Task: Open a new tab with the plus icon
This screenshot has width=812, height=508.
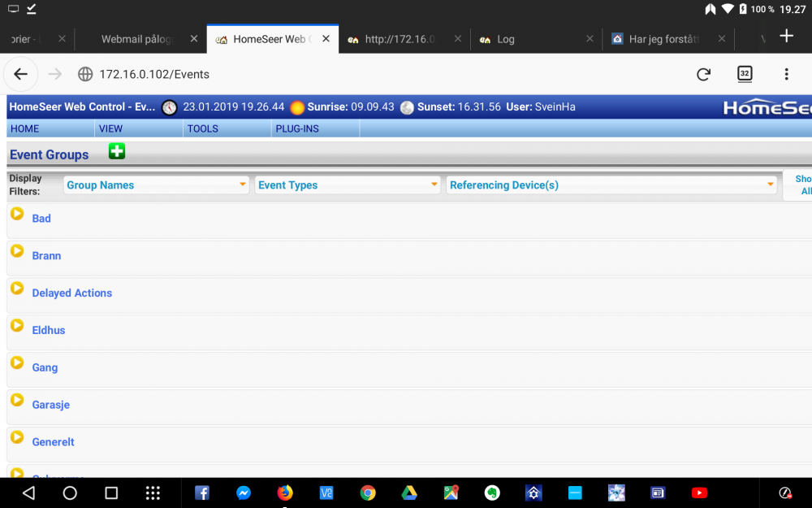Action: [x=786, y=36]
